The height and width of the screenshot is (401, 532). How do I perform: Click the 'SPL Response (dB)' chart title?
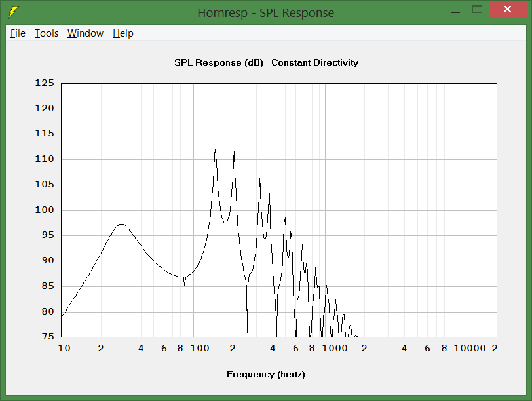[x=219, y=62]
